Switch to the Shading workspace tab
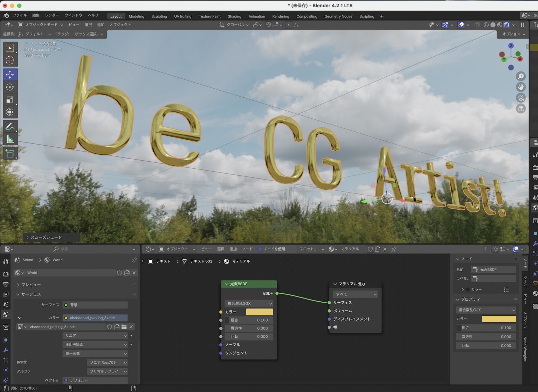The width and height of the screenshot is (538, 392). (234, 16)
